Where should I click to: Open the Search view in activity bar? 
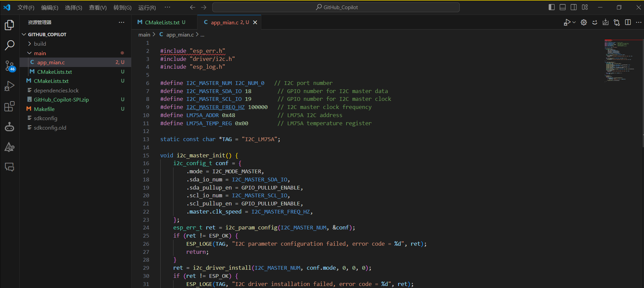coord(9,45)
